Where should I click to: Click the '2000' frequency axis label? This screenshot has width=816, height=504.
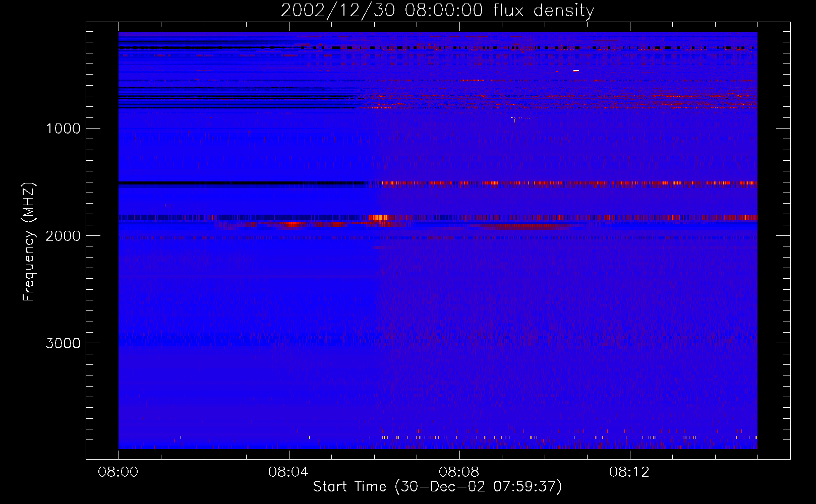coord(63,236)
